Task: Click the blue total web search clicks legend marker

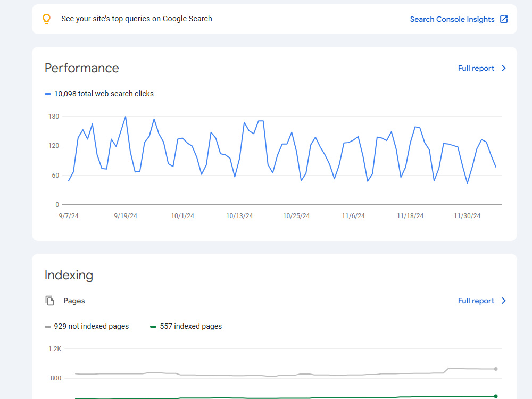Action: point(48,94)
